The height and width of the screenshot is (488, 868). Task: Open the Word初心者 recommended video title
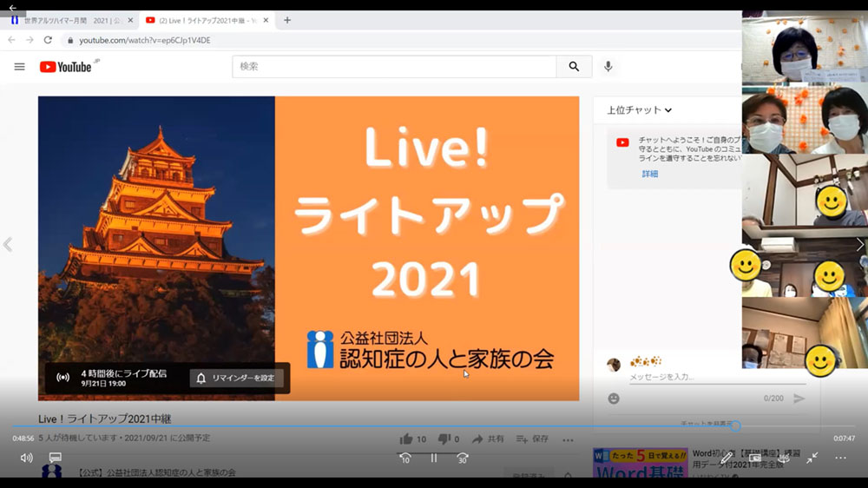(x=746, y=458)
